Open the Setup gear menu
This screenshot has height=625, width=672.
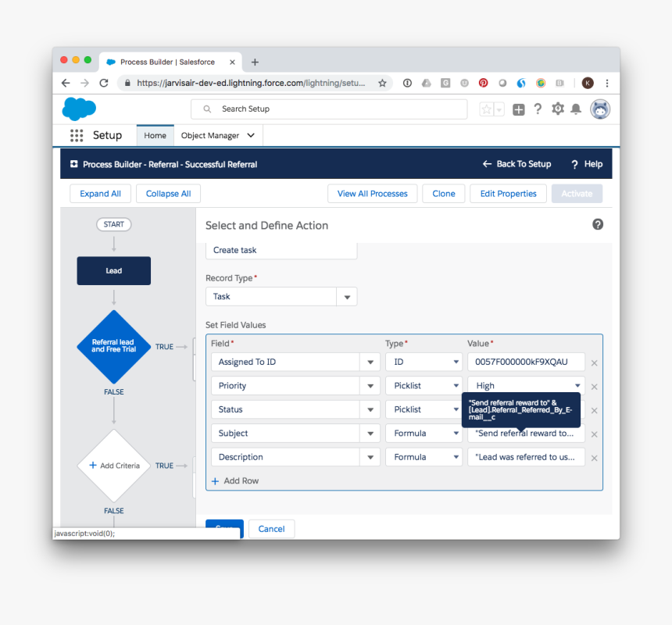tap(558, 109)
